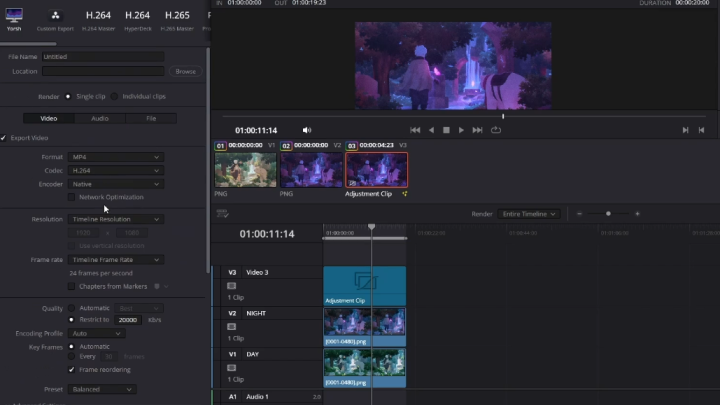Select clip 03 Adjustment Clip thumbnail
This screenshot has width=720, height=405.
pyautogui.click(x=377, y=170)
